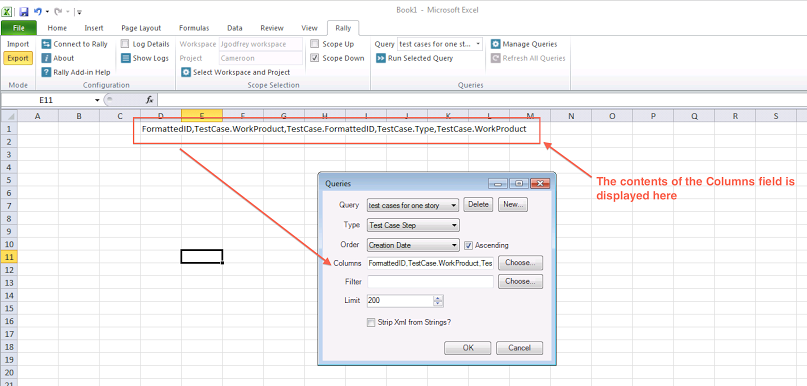Click the Select All corner of worksheet
The image size is (807, 386).
8,116
